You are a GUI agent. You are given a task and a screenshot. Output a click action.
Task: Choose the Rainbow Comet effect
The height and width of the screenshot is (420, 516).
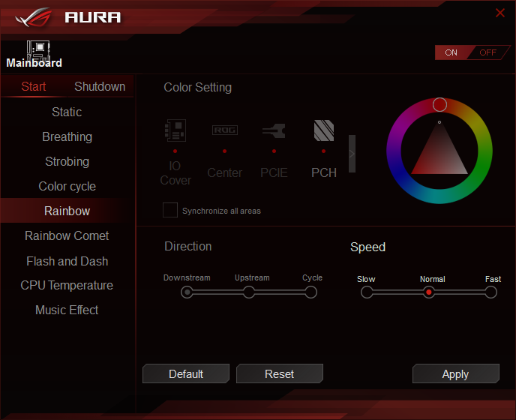coord(67,235)
